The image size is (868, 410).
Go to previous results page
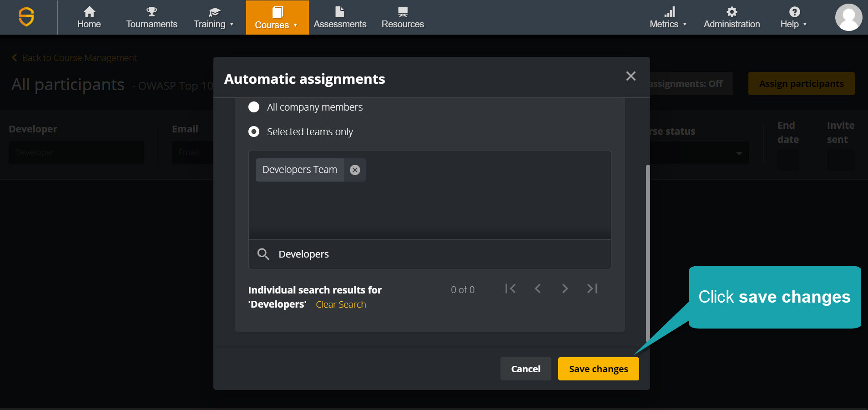[x=538, y=289]
